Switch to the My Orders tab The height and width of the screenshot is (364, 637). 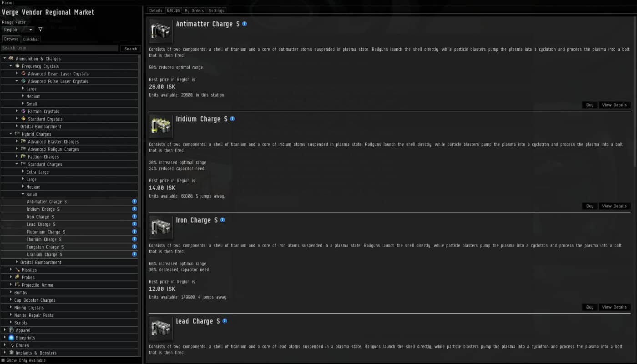pyautogui.click(x=194, y=10)
